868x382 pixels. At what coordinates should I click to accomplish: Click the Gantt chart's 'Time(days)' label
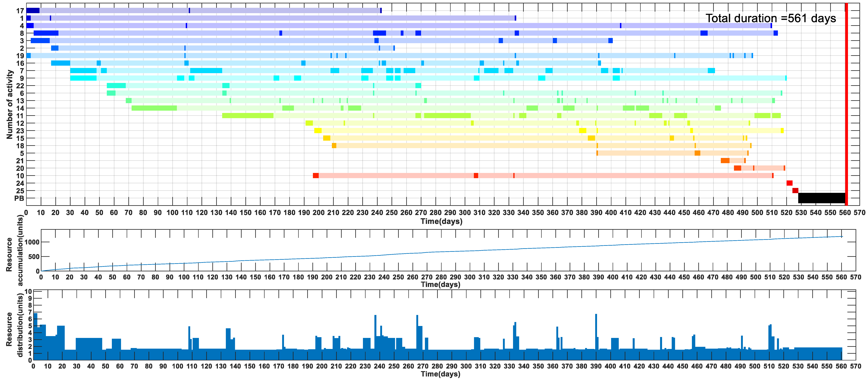pos(441,221)
